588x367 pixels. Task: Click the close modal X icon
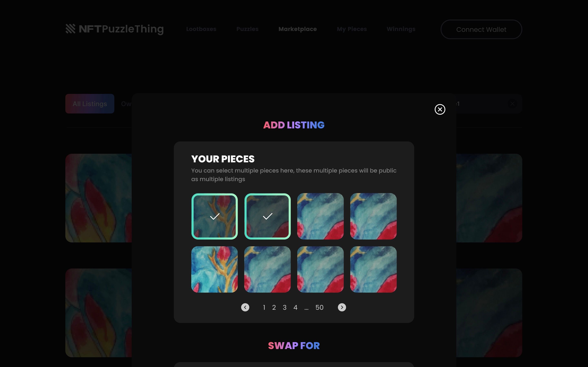coord(440,109)
